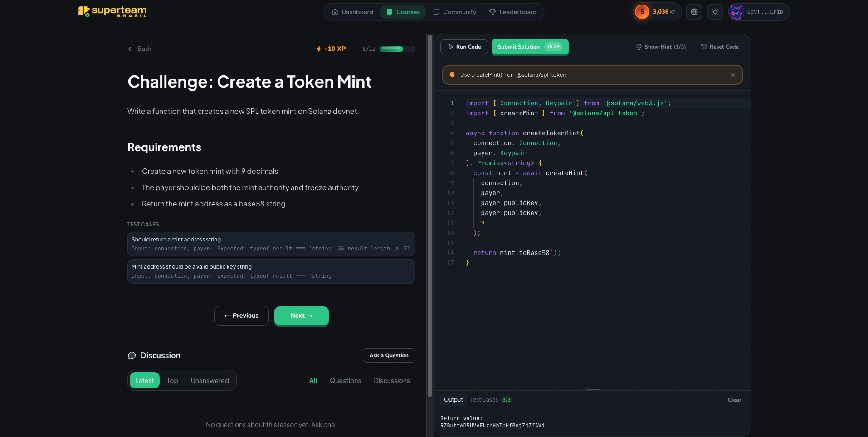Clear the output console
The height and width of the screenshot is (437, 868).
coord(735,400)
